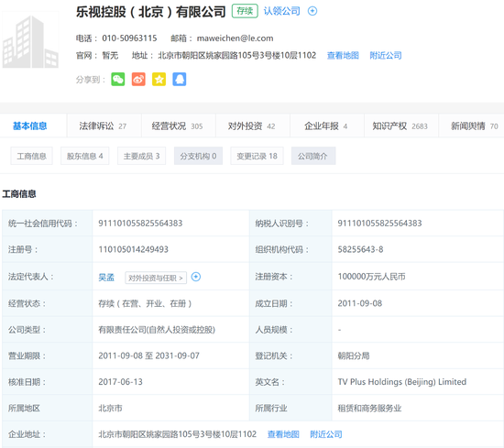
Task: Click company type 有限责任公司(自然人投资或控股)
Action: coord(157,330)
